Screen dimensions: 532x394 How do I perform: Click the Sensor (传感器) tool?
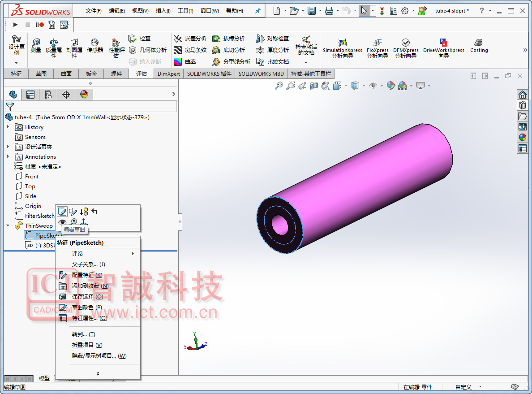pos(94,46)
